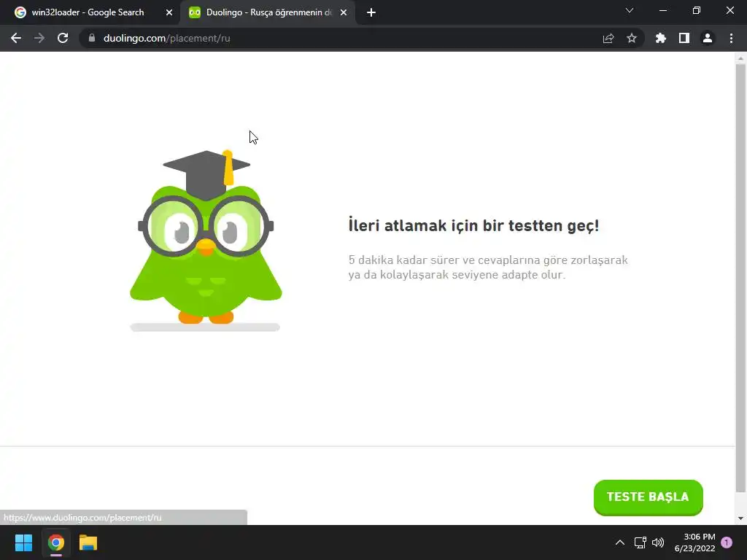The height and width of the screenshot is (560, 747).
Task: Open the clock showing 3:06 PM
Action: pyautogui.click(x=694, y=542)
